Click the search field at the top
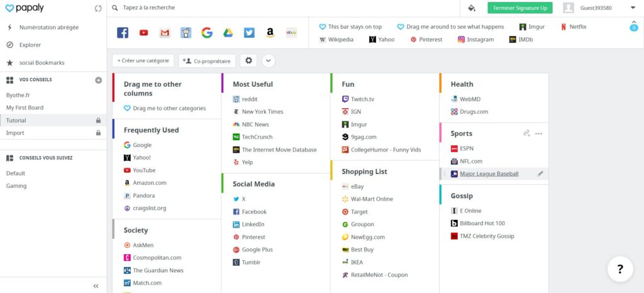This screenshot has width=644, height=293. pyautogui.click(x=284, y=8)
